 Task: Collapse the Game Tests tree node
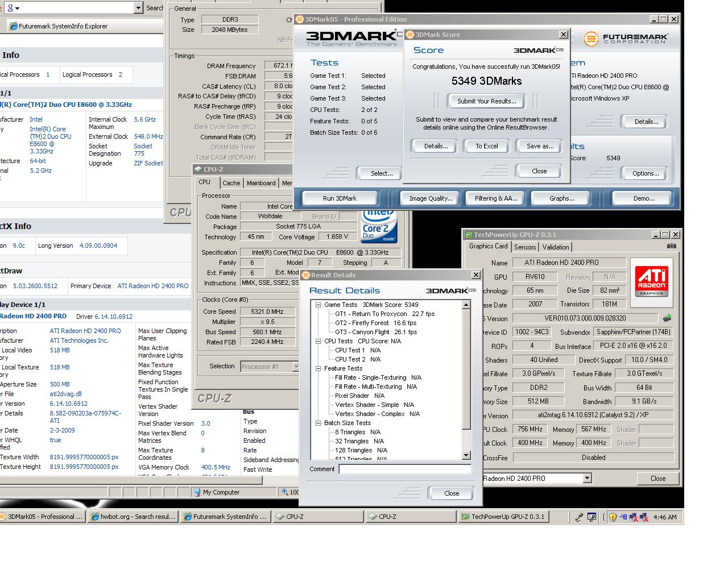click(318, 305)
